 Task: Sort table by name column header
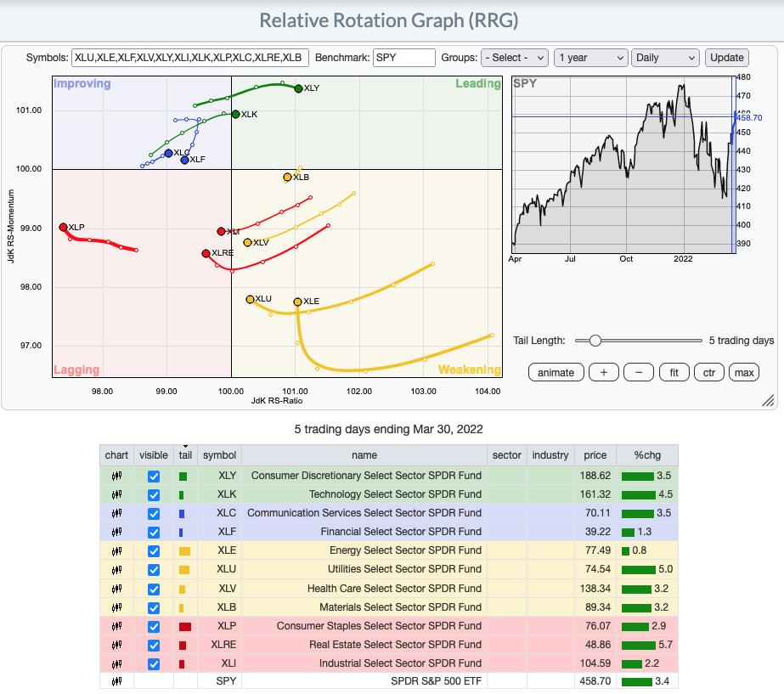[x=364, y=455]
